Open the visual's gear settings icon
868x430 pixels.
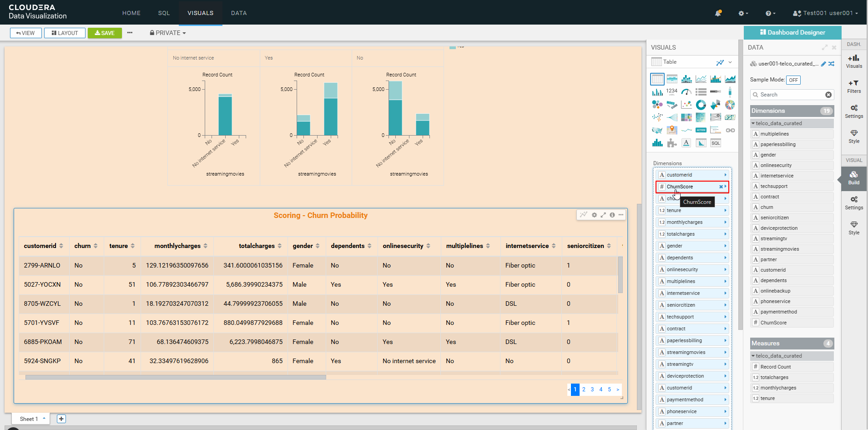pyautogui.click(x=594, y=215)
